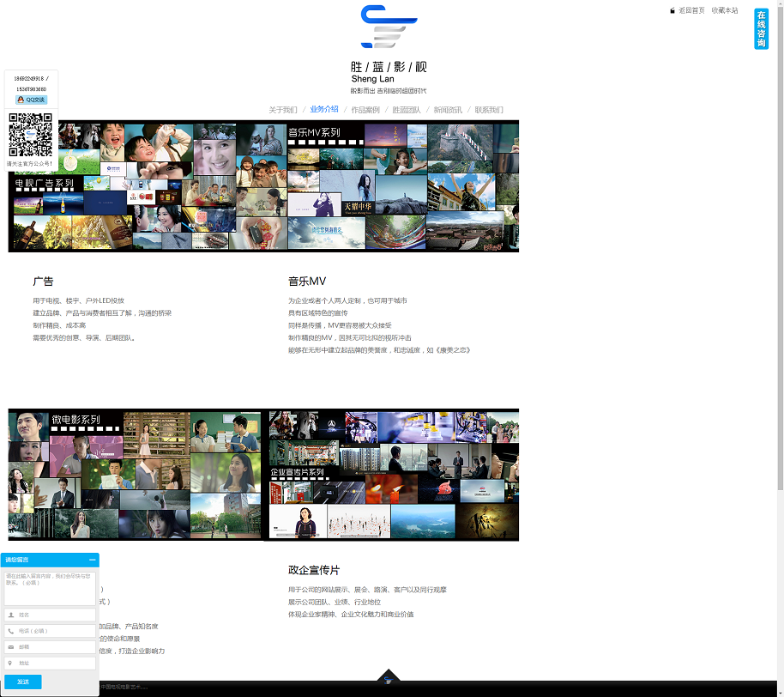784x697 pixels.
Task: Click the Sheng Lan blue logo at top
Action: 389,27
